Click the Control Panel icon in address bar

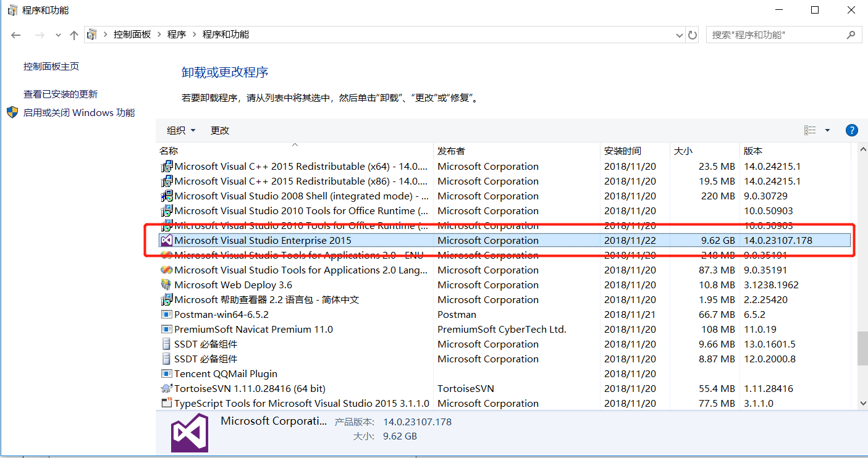coord(92,35)
